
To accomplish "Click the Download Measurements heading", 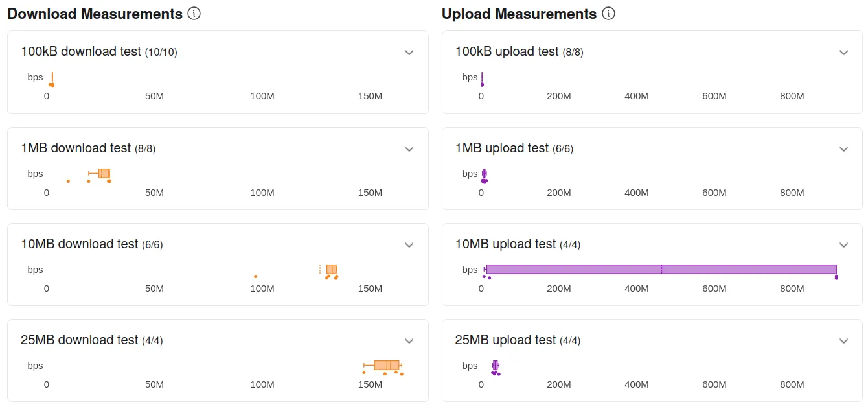I will point(95,14).
